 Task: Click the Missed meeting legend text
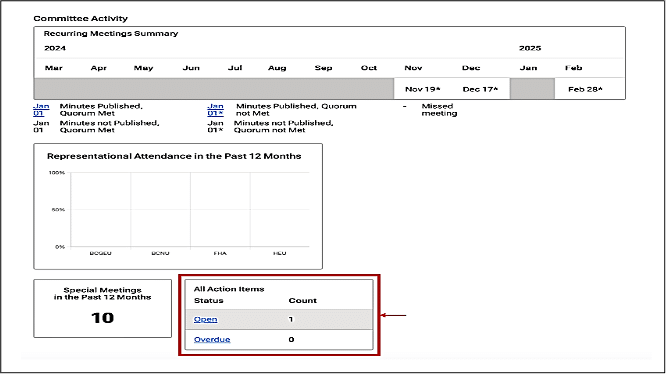pos(439,110)
